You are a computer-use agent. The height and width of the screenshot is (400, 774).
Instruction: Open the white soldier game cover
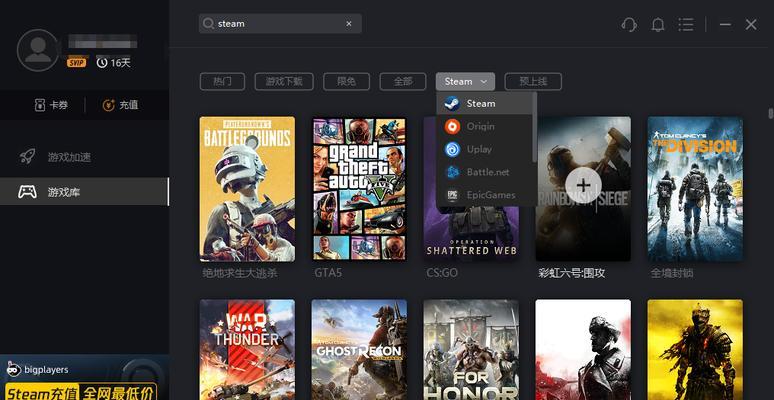click(583, 350)
